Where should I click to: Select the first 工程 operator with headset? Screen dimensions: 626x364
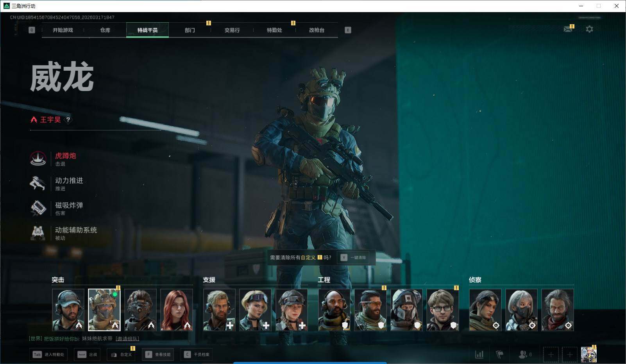click(334, 310)
